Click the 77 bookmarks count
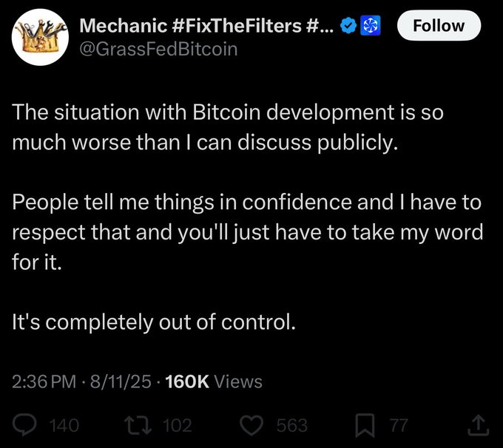The image size is (503, 448). pos(399,425)
